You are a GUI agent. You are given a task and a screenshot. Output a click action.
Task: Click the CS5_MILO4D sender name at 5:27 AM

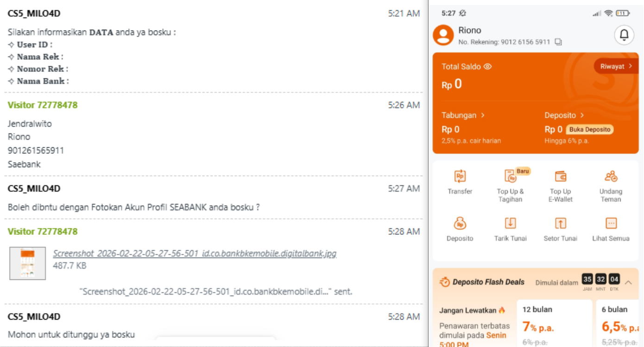[34, 189]
